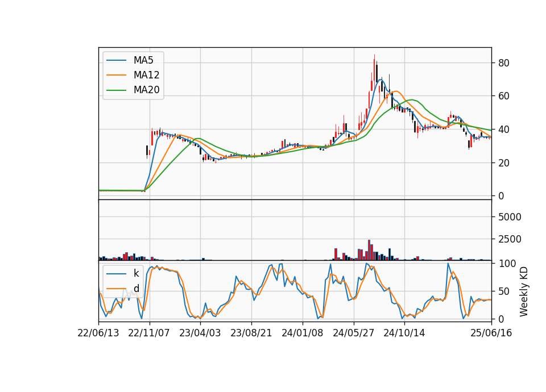Viewport: 546px width, 392px height.
Task: Click the price axis value 80
Action: point(503,63)
